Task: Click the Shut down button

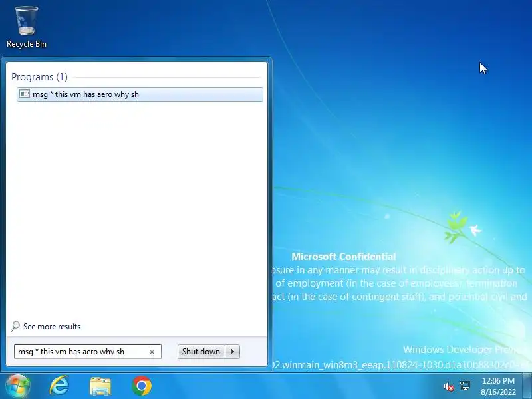Action: pos(201,352)
